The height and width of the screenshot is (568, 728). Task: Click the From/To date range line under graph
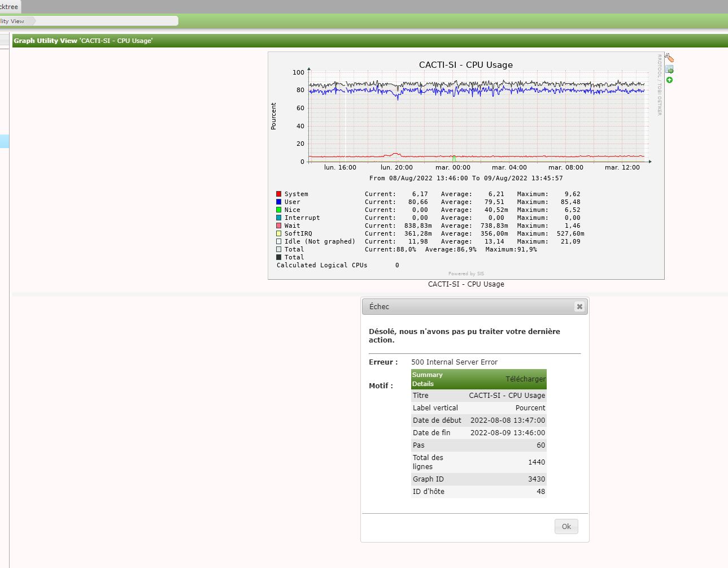(466, 178)
